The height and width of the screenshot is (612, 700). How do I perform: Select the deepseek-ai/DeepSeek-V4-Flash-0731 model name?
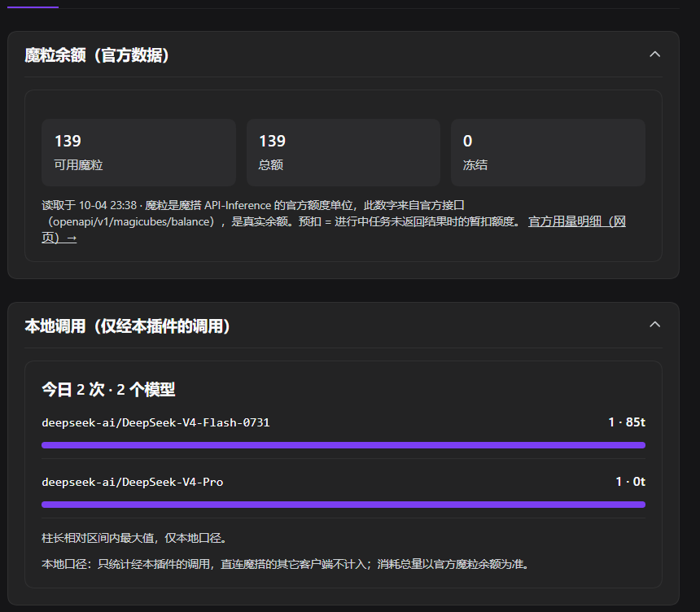[155, 422]
